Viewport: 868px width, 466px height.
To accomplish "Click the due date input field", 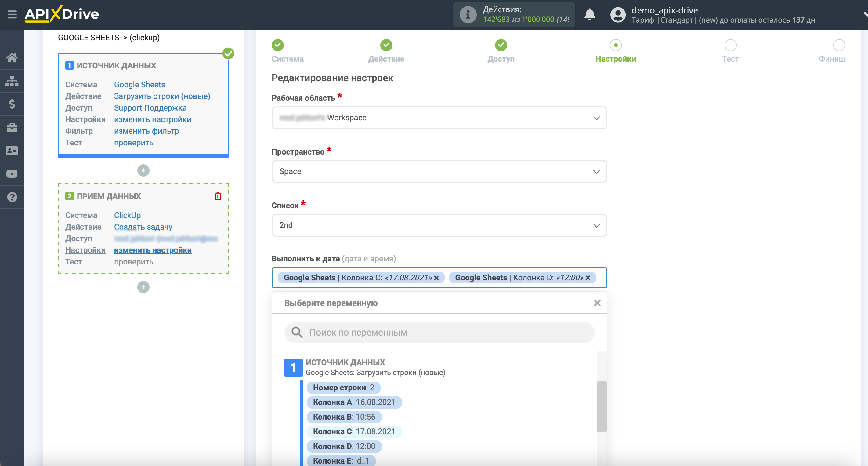I will coord(439,278).
